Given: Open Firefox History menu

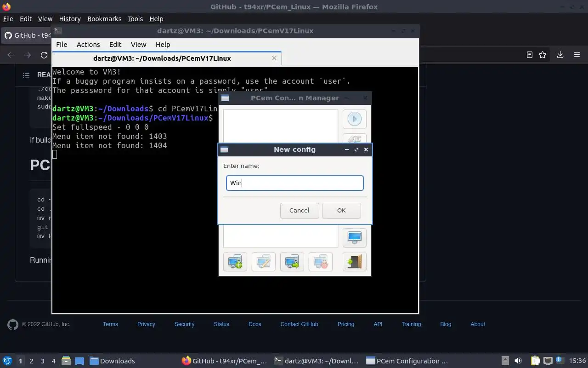Looking at the screenshot, I should (x=70, y=19).
